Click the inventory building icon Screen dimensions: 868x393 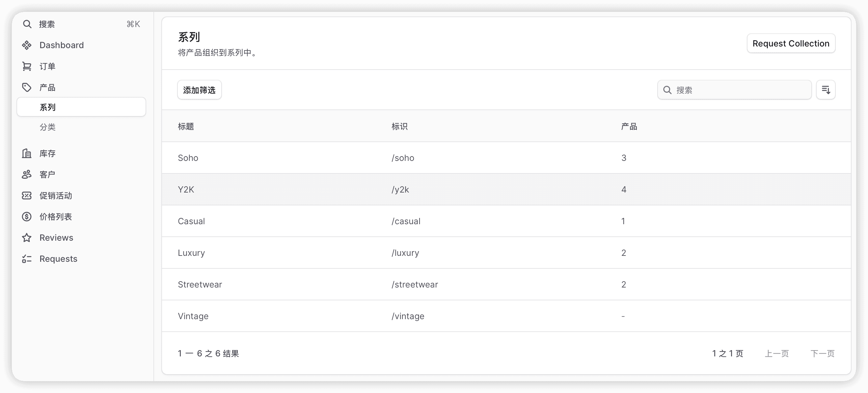click(x=27, y=154)
